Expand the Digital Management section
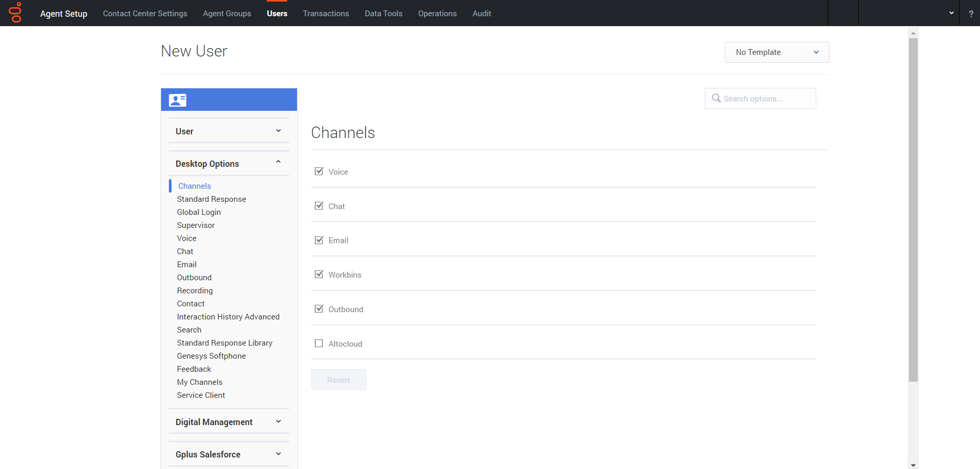The image size is (980, 469). pos(229,421)
